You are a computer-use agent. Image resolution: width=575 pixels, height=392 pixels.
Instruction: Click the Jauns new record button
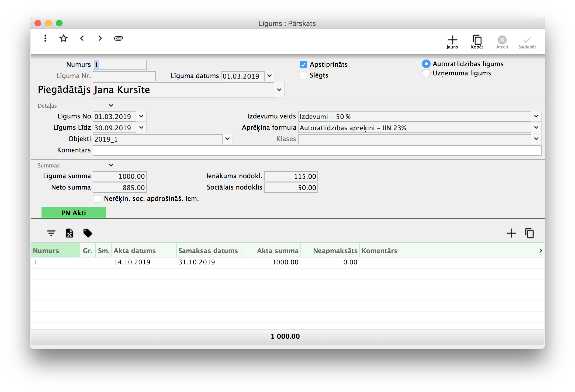[x=452, y=41]
